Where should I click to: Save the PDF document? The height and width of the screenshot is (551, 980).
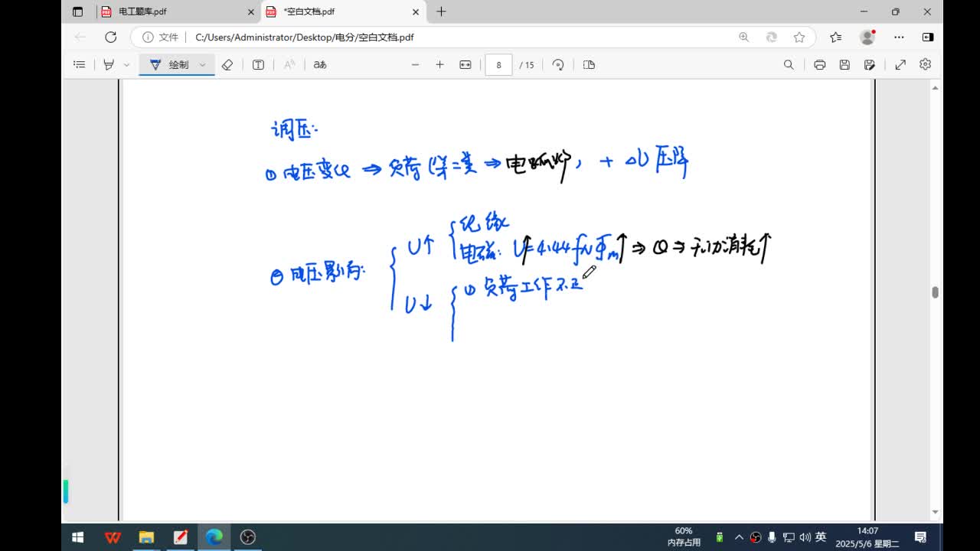pyautogui.click(x=844, y=64)
